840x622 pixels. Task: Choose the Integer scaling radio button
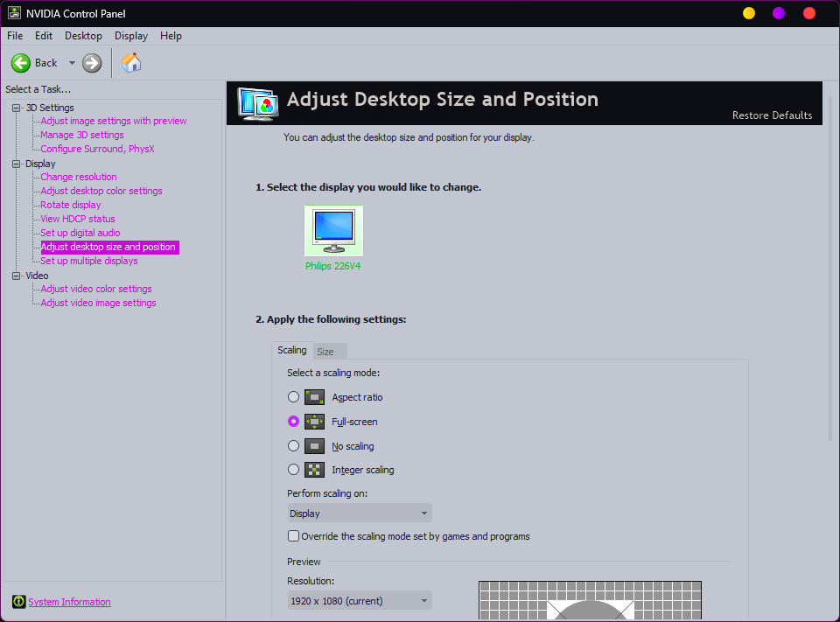point(294,470)
